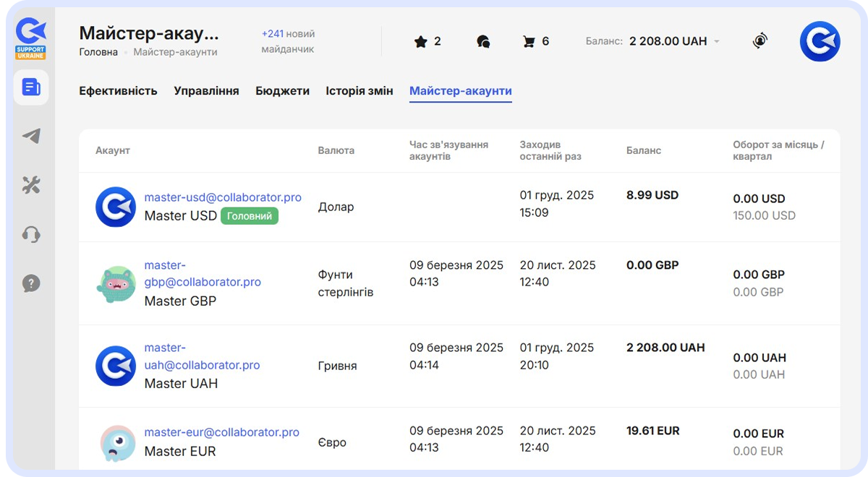Expand the balance currency dropdown
Screen dimensions: 868x477
(717, 42)
